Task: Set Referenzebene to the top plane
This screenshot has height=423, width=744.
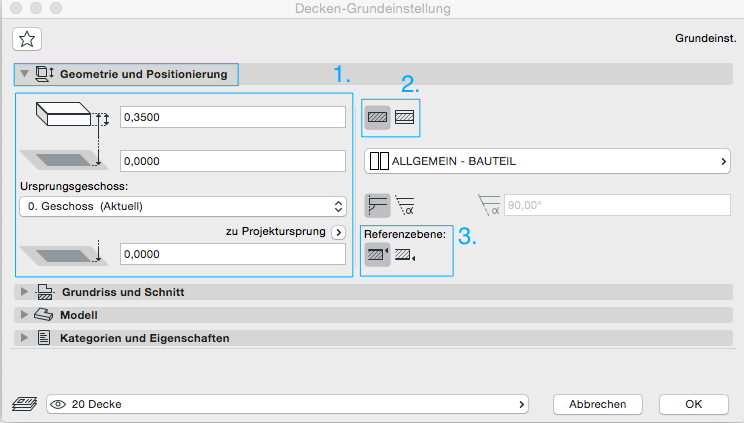Action: click(x=378, y=255)
